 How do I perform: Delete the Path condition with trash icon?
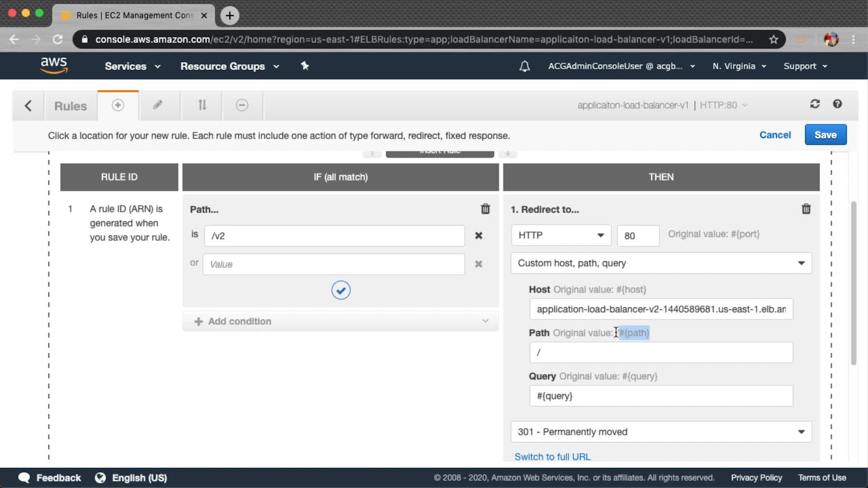[x=485, y=209]
